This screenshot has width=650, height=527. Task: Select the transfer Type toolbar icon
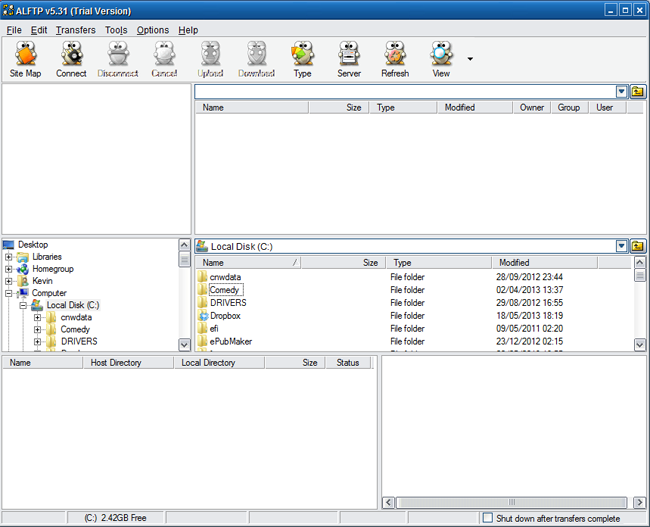click(303, 59)
